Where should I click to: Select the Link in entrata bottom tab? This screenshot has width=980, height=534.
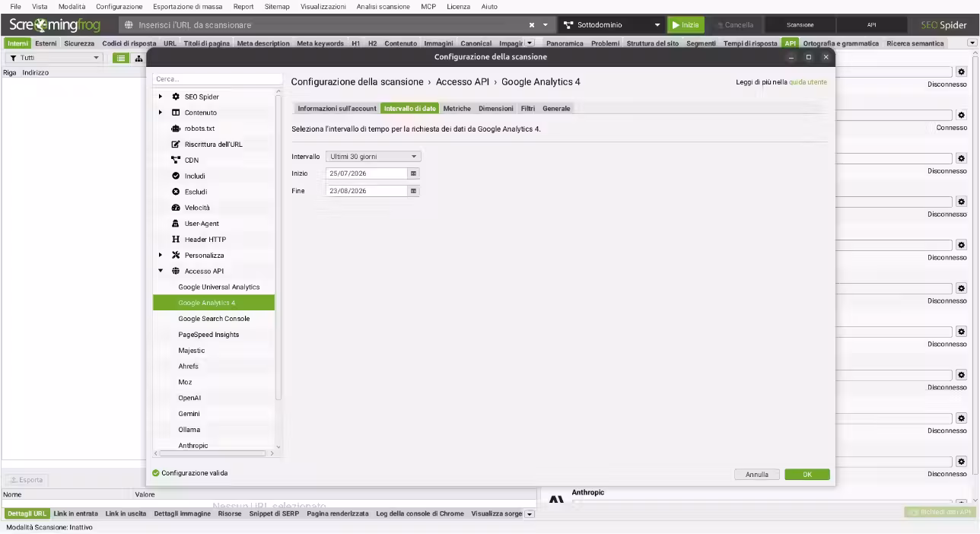point(76,513)
